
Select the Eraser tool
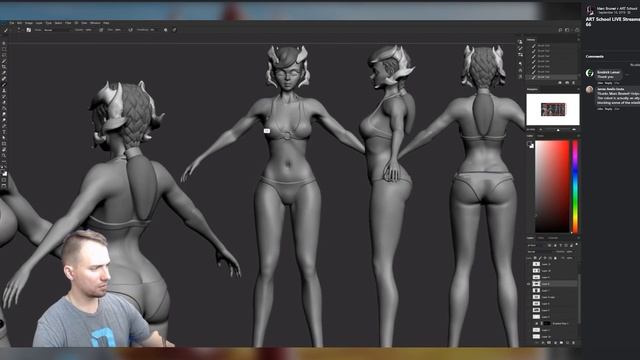[4, 102]
